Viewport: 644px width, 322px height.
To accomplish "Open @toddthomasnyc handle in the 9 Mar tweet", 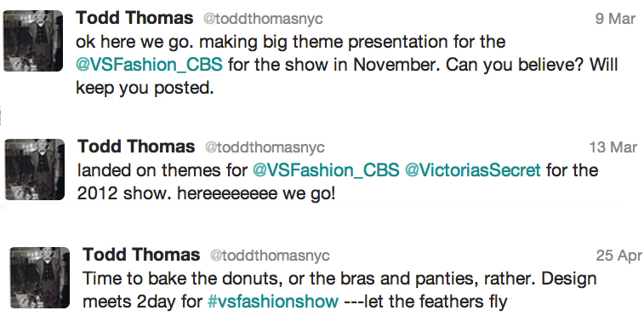I will pyautogui.click(x=263, y=19).
